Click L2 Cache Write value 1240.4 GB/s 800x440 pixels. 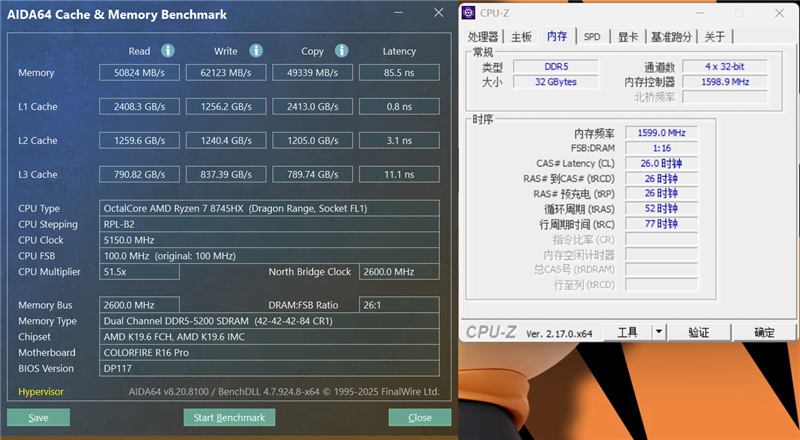(226, 140)
